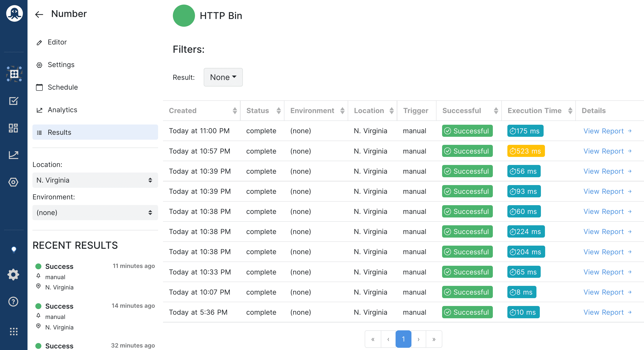This screenshot has width=644, height=350.
Task: View Report for the 224 ms result
Action: 608,232
